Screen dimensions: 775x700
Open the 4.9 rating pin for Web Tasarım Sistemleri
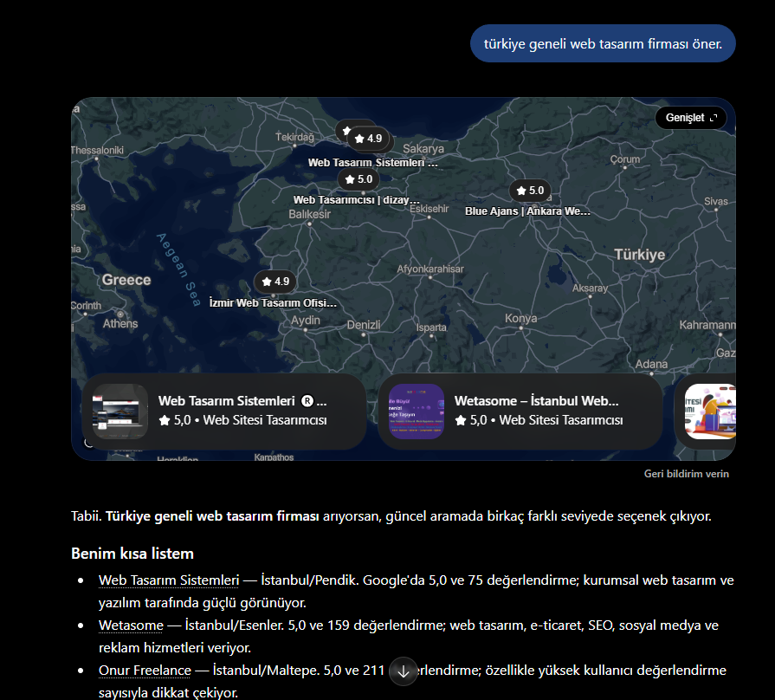click(369, 139)
